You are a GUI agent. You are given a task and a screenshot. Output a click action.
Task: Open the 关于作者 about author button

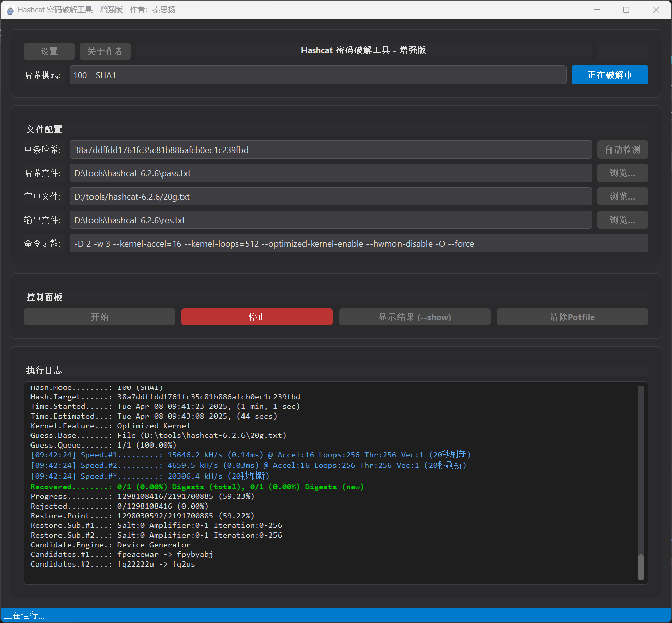[105, 51]
